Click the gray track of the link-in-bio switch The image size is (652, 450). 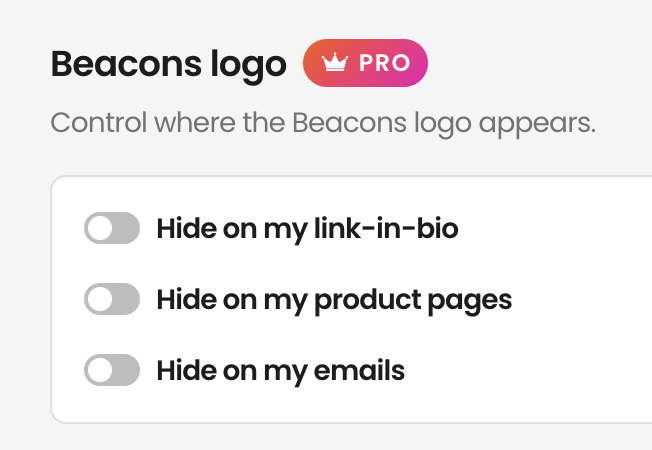(x=126, y=228)
